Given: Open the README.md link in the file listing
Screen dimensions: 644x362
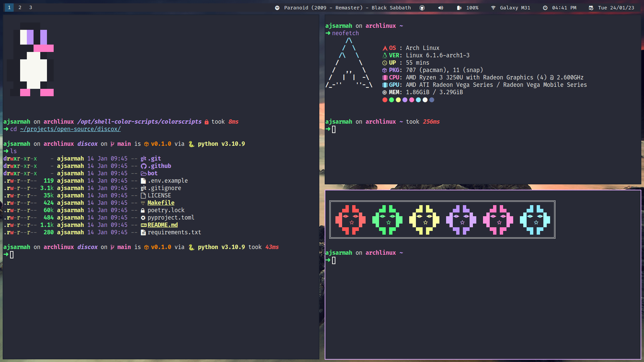Looking at the screenshot, I should click(x=163, y=225).
